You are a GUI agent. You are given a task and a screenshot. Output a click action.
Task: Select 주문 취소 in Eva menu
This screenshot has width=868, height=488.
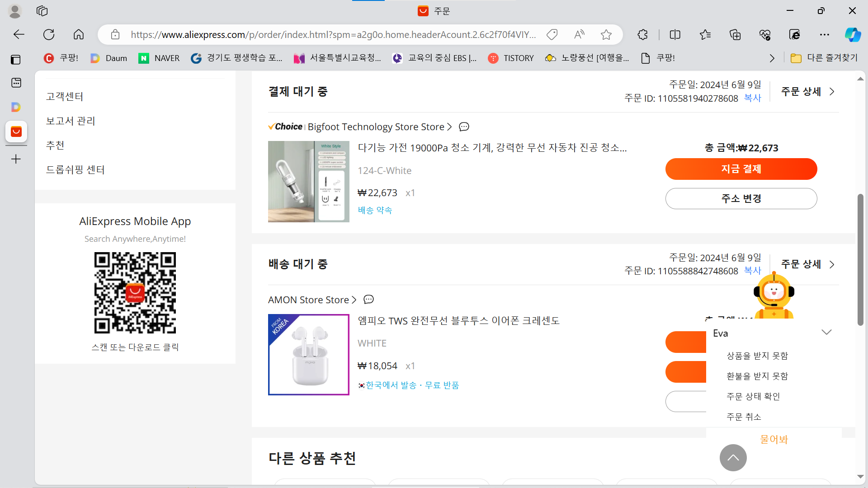(744, 417)
